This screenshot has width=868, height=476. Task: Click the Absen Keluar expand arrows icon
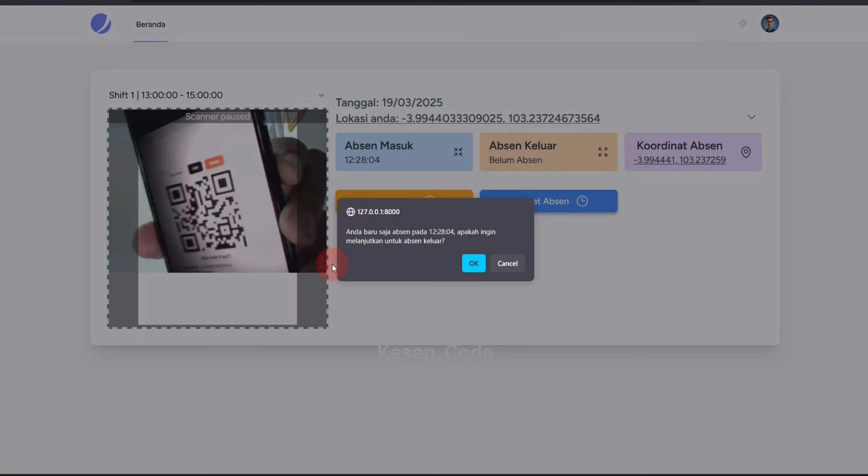[x=603, y=152]
